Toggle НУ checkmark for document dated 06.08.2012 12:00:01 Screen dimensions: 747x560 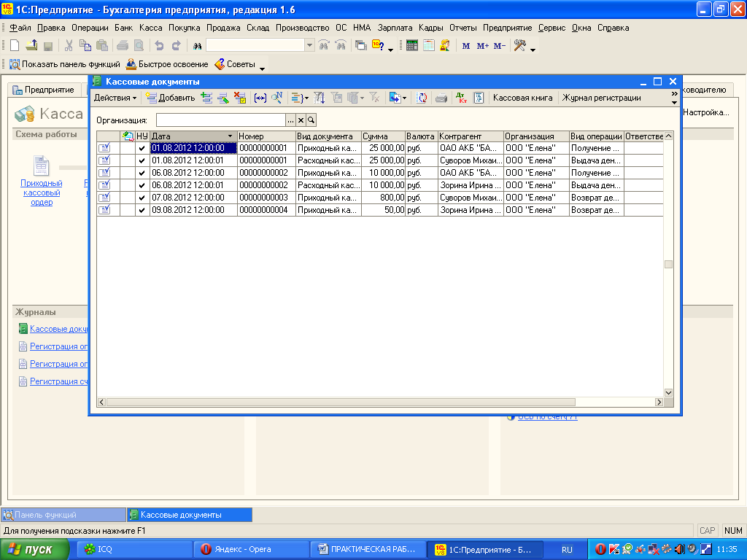pos(142,185)
